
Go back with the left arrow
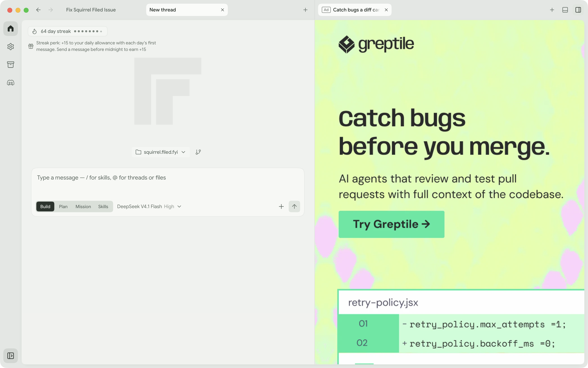tap(38, 10)
